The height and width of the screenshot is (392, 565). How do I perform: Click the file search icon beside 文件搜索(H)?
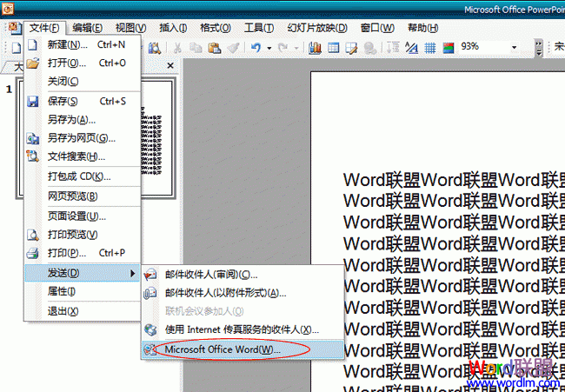pos(33,156)
